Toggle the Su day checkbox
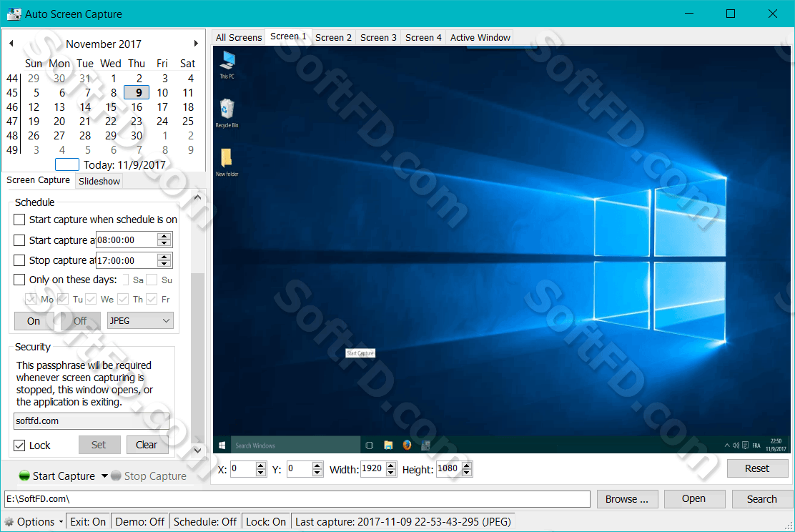 [151, 280]
